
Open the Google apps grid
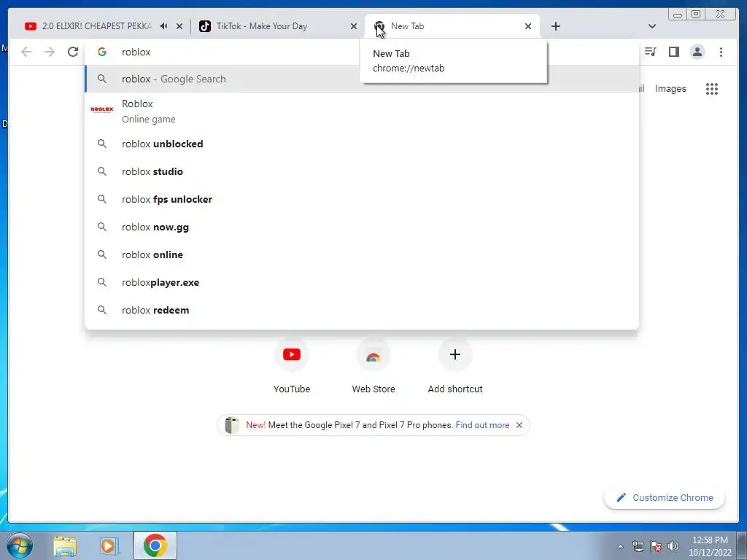[x=712, y=88]
